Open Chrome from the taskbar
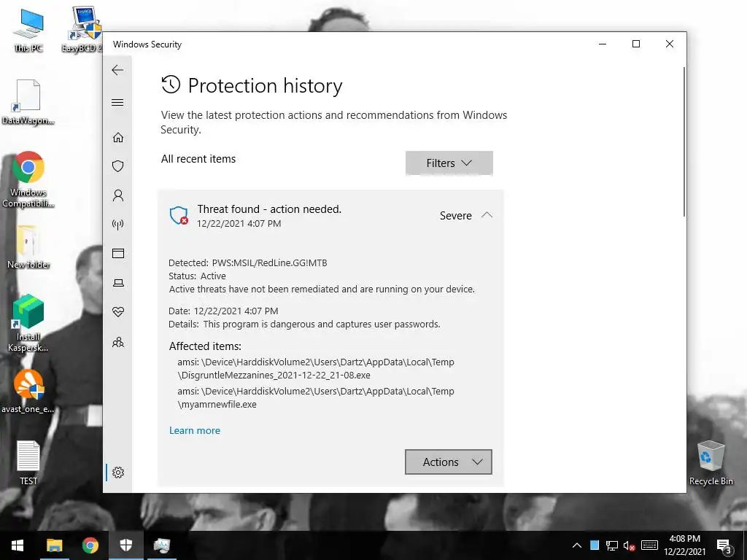Screen dimensions: 747x560 pos(90,545)
